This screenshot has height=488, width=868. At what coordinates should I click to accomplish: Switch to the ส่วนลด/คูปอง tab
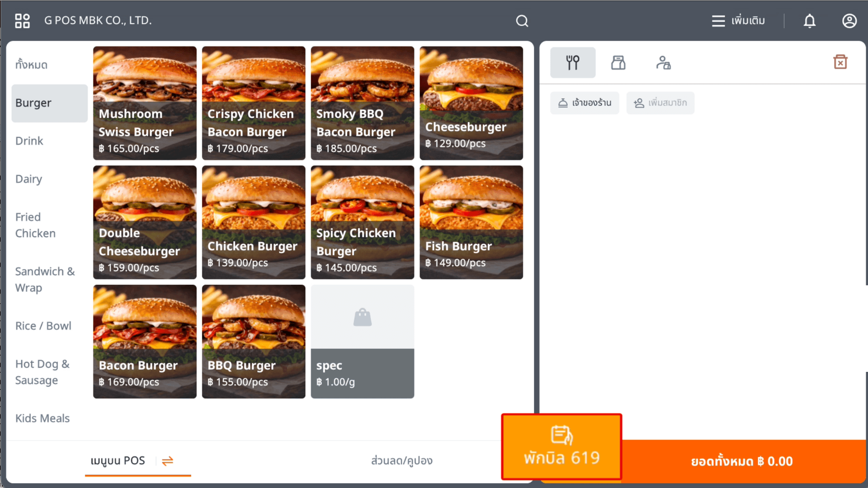[x=402, y=461]
